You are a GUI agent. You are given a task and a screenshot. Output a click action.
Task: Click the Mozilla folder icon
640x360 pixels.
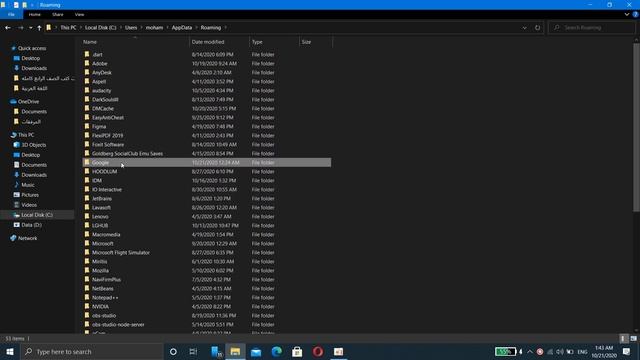[87, 270]
